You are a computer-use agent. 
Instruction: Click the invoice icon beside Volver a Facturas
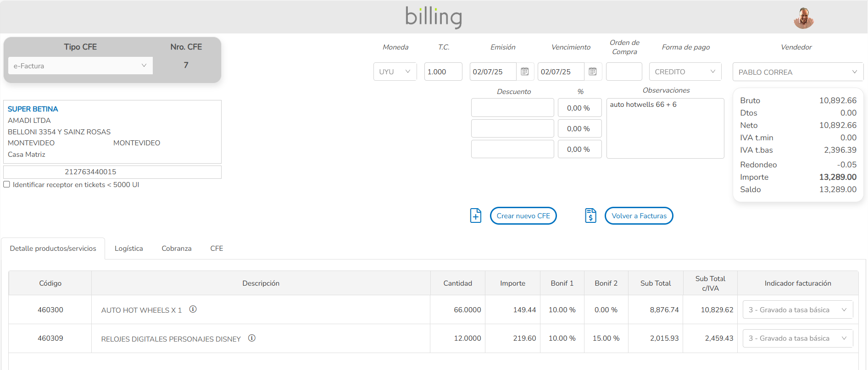click(590, 215)
